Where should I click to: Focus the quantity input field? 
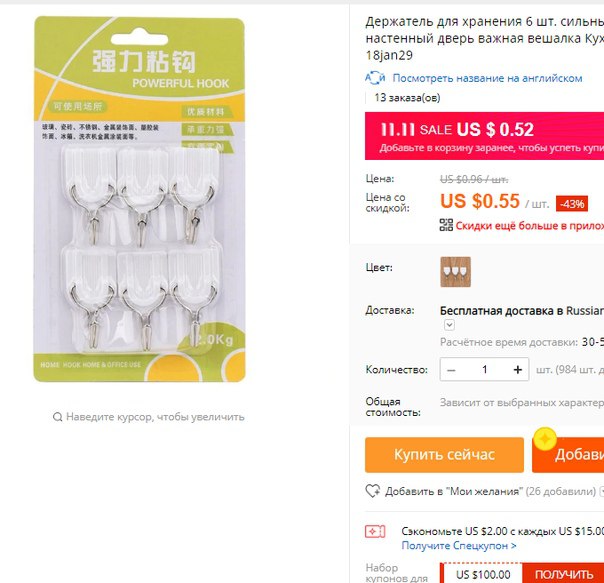(x=485, y=370)
